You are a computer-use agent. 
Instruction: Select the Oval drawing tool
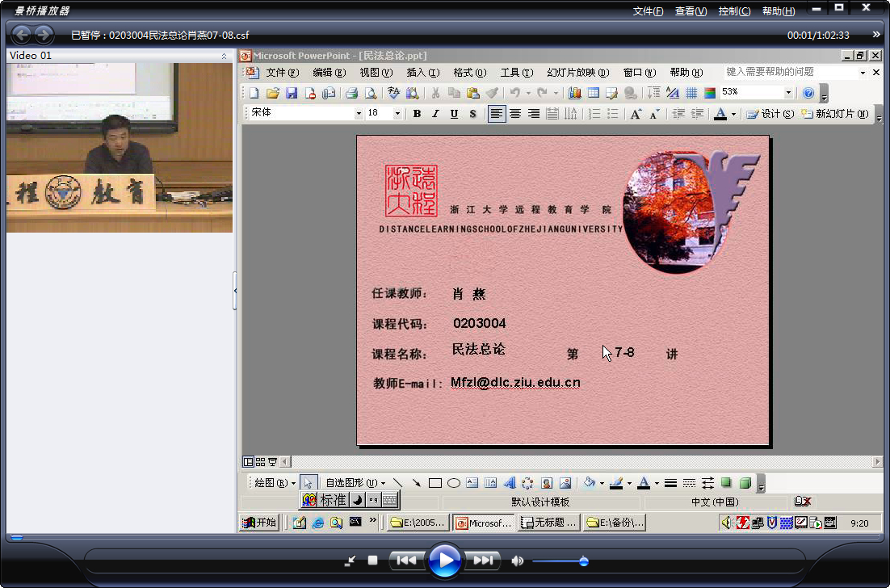click(x=454, y=483)
